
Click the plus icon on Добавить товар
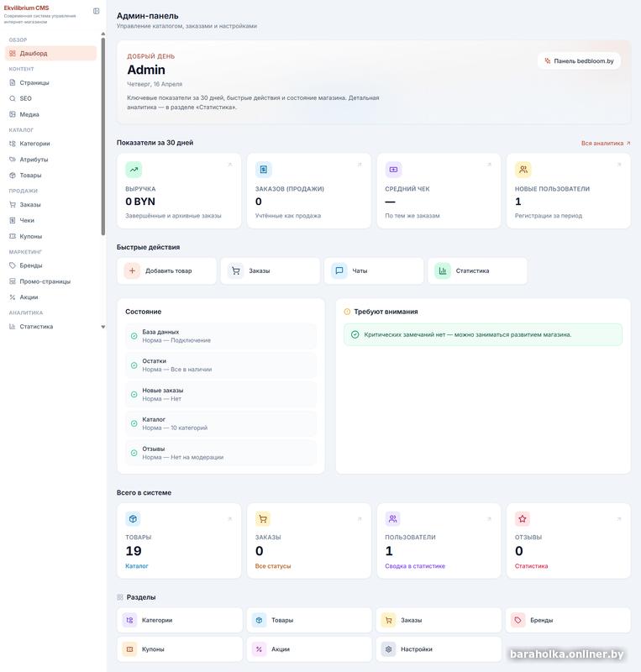pyautogui.click(x=132, y=270)
